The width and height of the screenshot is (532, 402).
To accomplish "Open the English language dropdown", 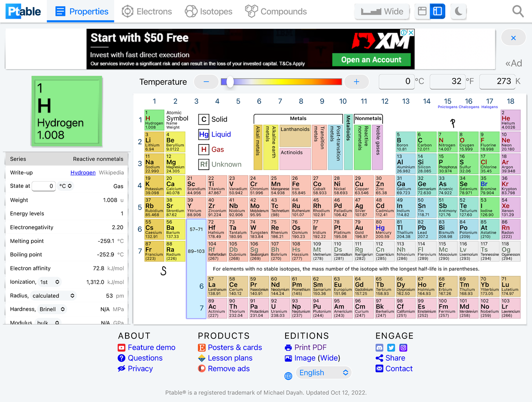I will click(x=323, y=373).
